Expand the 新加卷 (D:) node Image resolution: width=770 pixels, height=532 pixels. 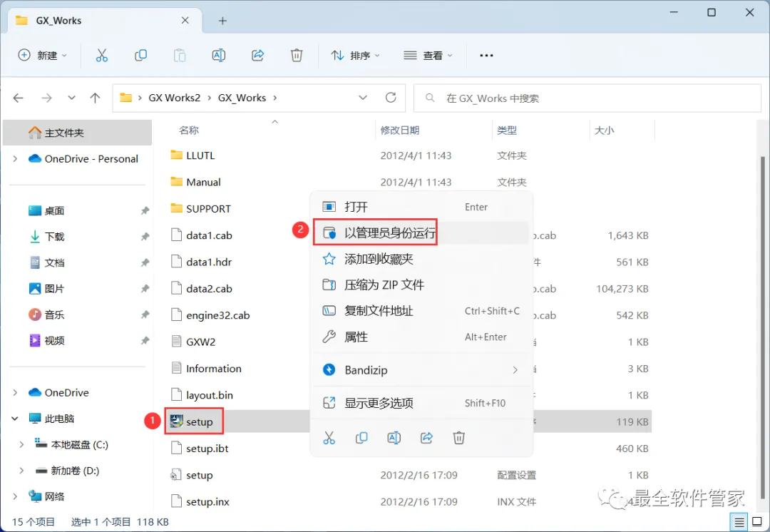coord(21,471)
